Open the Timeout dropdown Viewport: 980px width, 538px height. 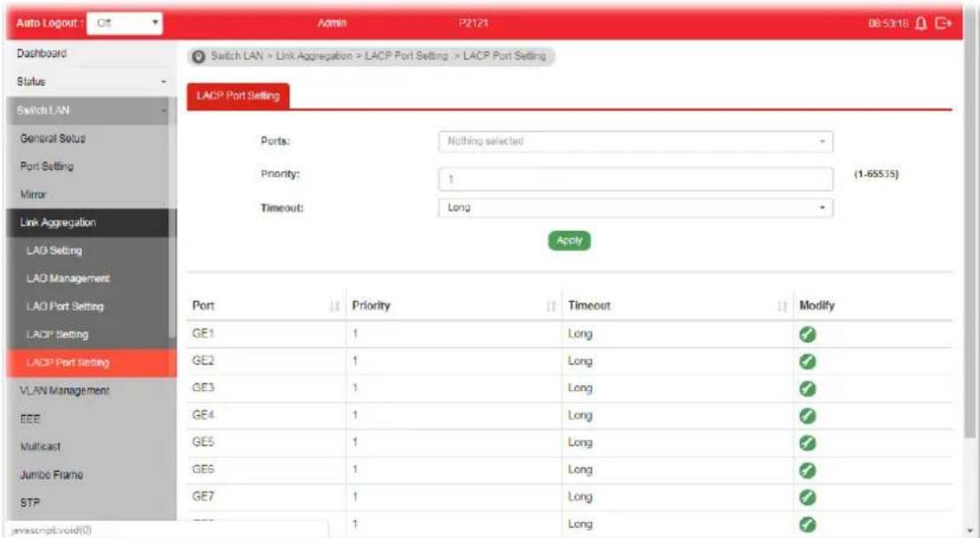coord(636,208)
